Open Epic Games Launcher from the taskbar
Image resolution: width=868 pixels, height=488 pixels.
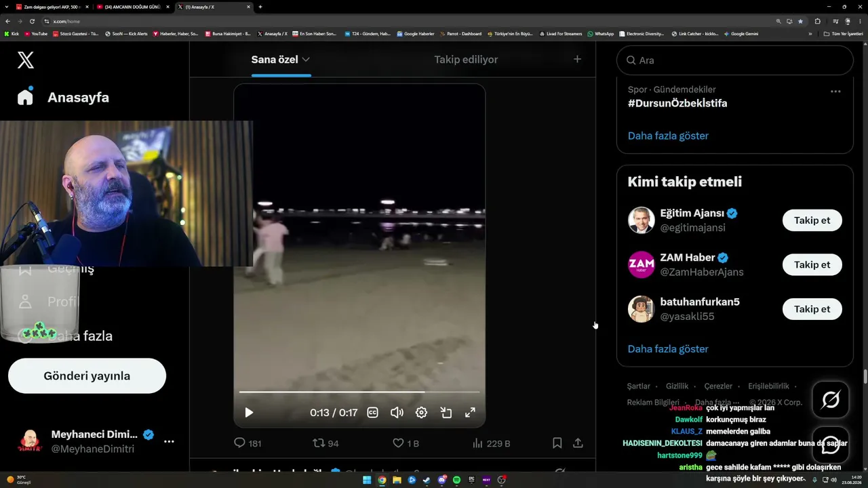pos(471,480)
